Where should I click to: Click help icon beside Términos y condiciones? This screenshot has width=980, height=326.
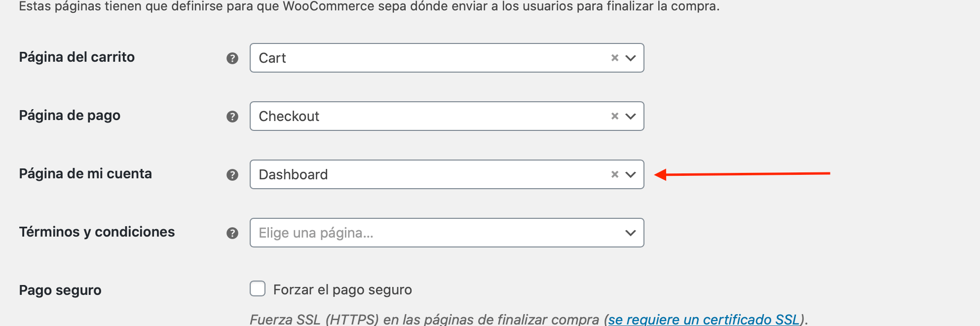[x=232, y=233]
